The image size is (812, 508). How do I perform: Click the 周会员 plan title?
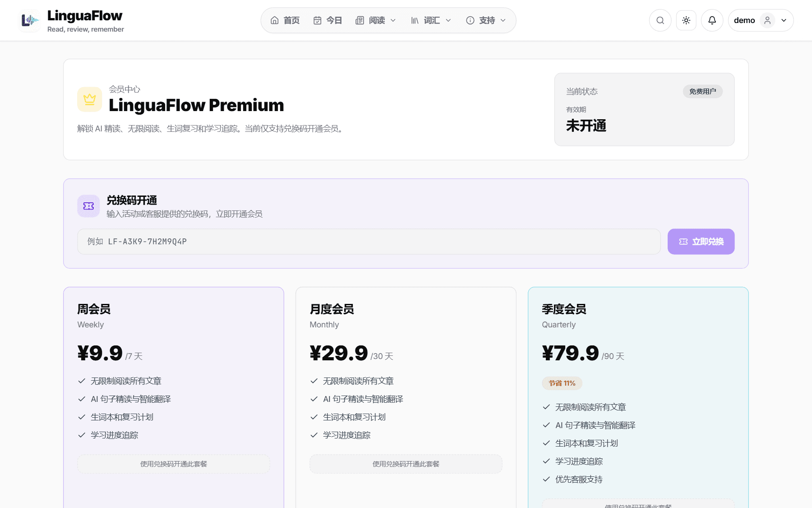(94, 309)
